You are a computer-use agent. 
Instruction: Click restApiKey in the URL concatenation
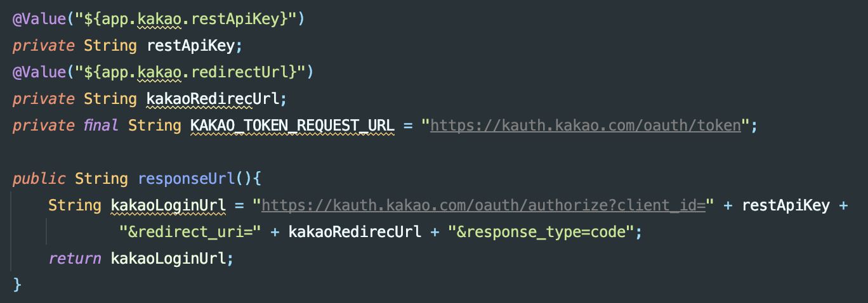[x=786, y=205]
